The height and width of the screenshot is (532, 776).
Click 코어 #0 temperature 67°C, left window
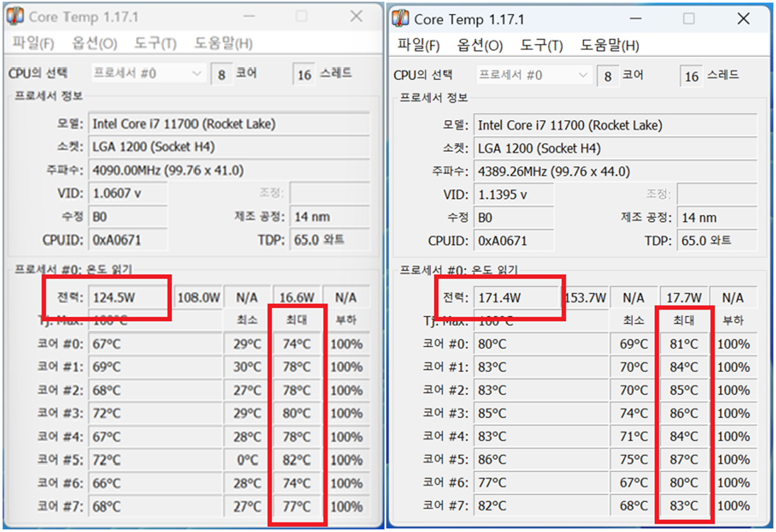[155, 344]
